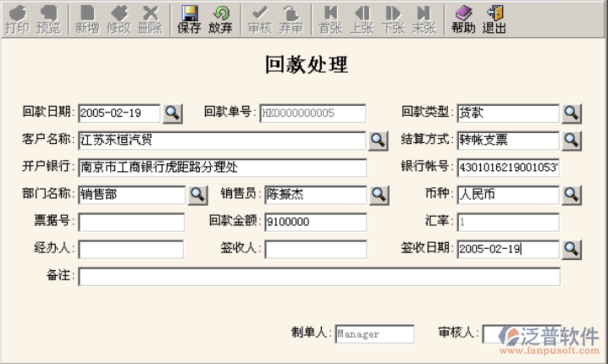Open lookup for 销售员 salesperson field
The height and width of the screenshot is (364, 608).
click(377, 195)
